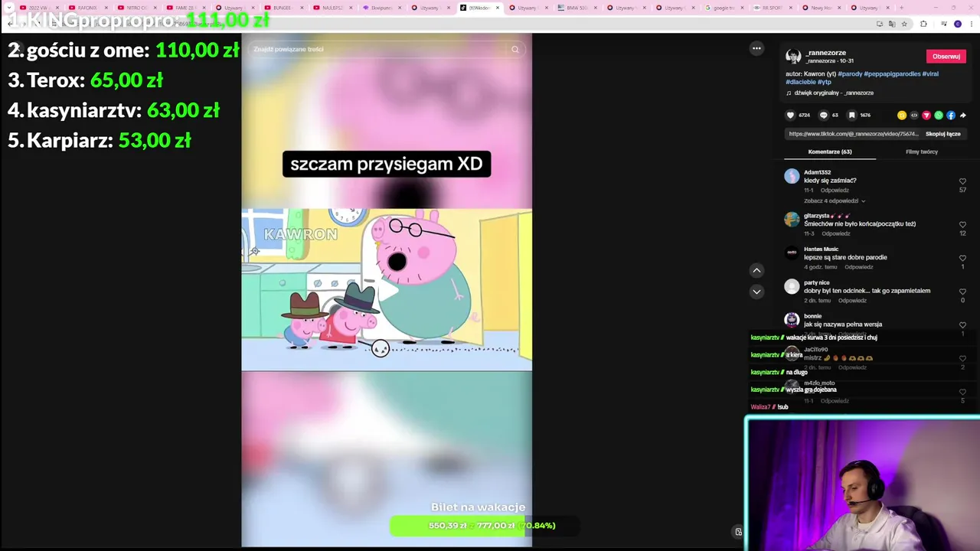The height and width of the screenshot is (551, 980).
Task: Click the play button on the video
Action: click(x=390, y=291)
